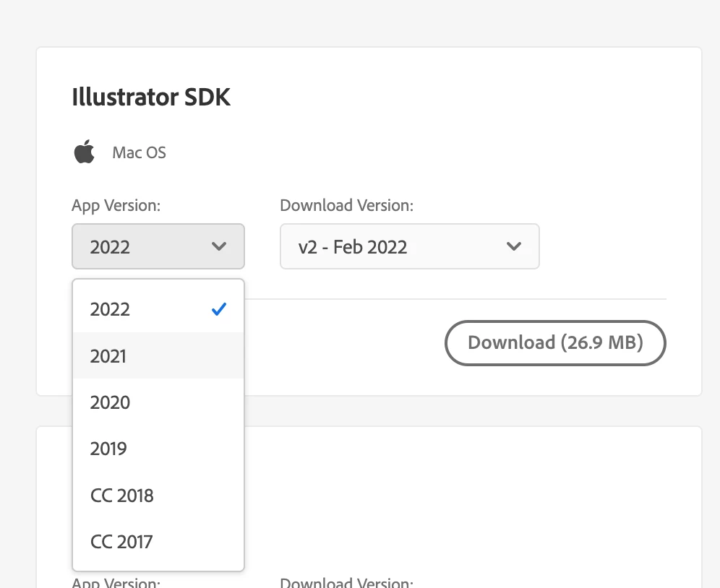Pick 2020 from the App Version list
The height and width of the screenshot is (588, 720).
click(x=158, y=402)
